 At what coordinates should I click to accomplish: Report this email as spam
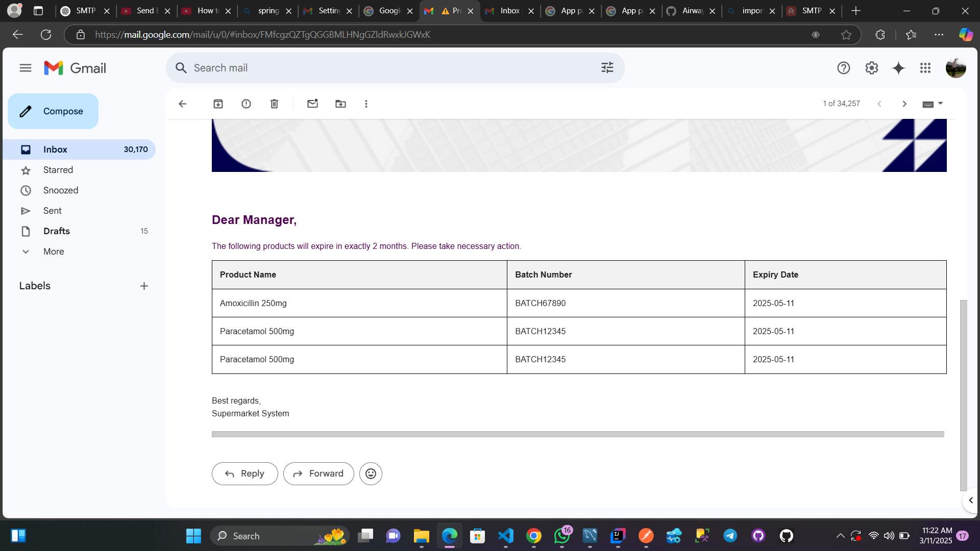point(246,104)
